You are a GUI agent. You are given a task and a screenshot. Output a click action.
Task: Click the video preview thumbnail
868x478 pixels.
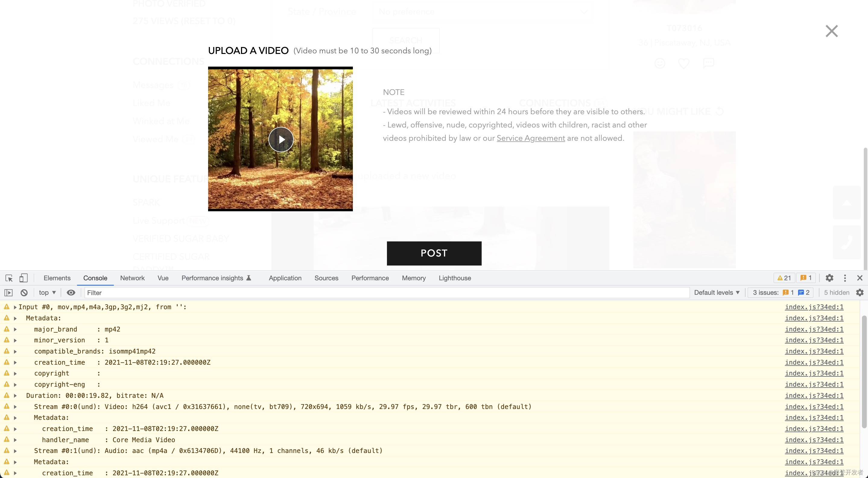(280, 139)
